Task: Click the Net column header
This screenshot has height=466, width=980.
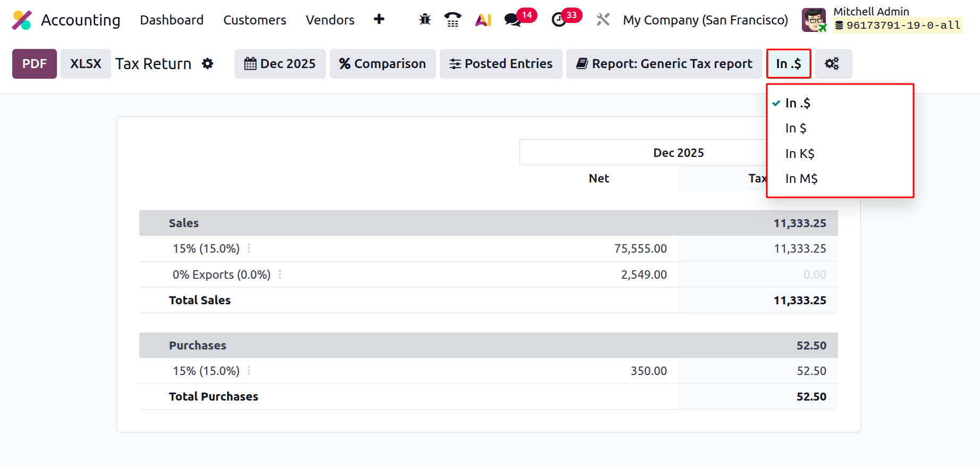Action: [599, 178]
